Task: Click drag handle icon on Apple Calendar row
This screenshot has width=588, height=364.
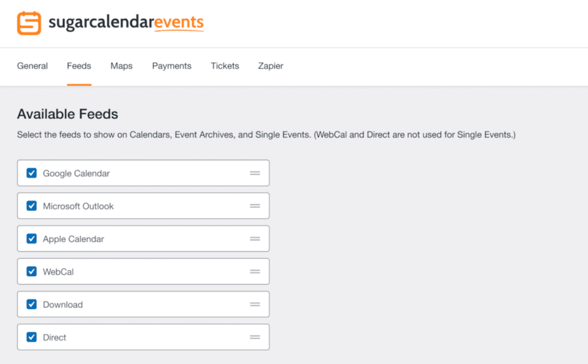Action: click(x=255, y=239)
